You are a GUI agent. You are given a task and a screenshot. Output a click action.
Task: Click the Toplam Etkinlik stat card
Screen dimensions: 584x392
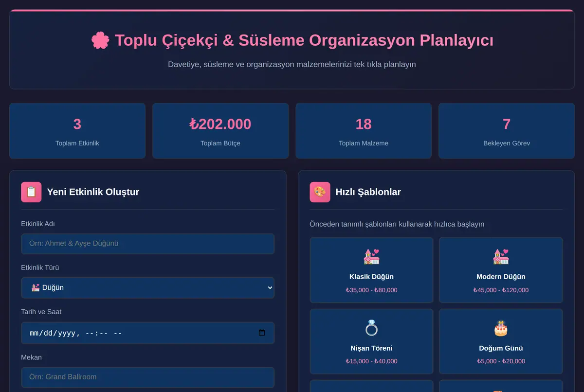pos(77,131)
